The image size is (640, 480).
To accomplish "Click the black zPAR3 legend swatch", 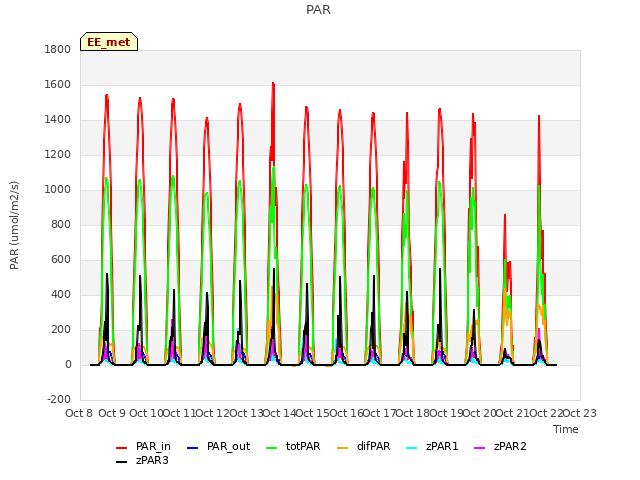I will 122,462.
